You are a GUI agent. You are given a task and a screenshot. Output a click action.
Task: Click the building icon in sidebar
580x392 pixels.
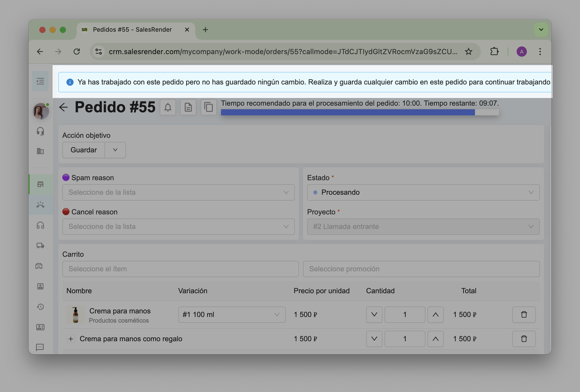[40, 151]
